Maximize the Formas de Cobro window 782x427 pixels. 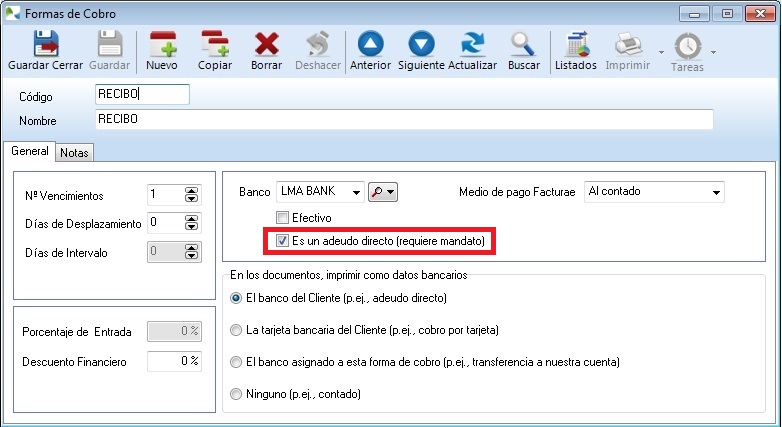tap(727, 13)
